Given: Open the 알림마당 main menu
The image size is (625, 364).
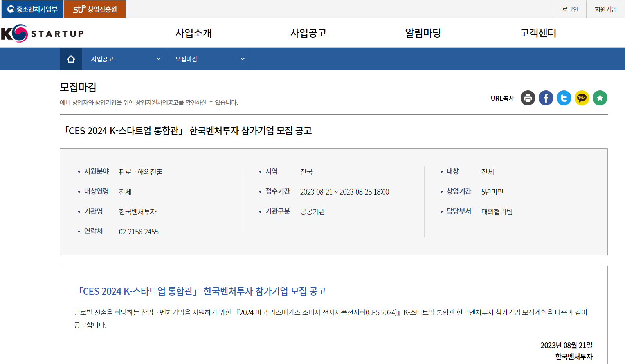Looking at the screenshot, I should point(423,33).
